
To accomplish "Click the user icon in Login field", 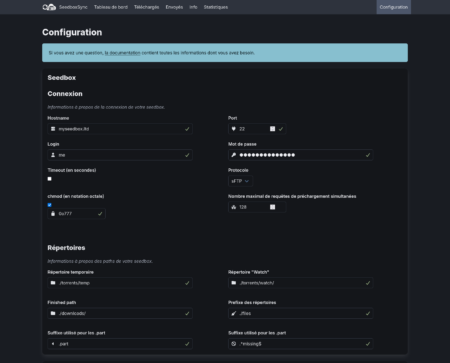I will click(x=53, y=155).
